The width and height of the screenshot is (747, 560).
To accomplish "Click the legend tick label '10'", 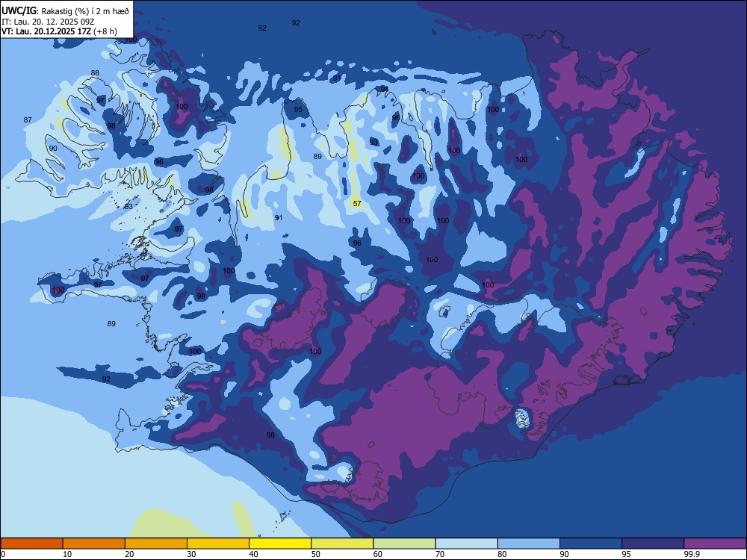I will (67, 554).
